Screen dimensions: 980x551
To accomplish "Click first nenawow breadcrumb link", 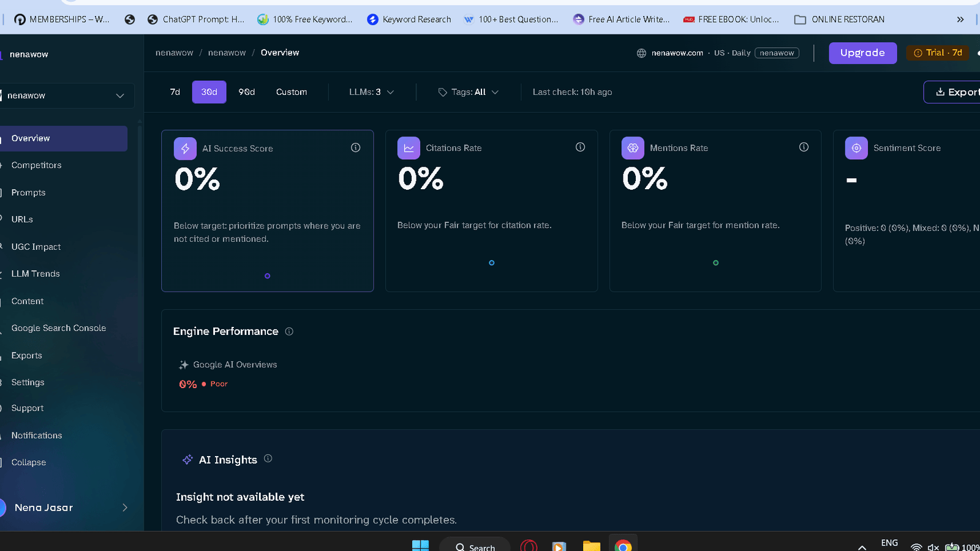I will click(174, 53).
